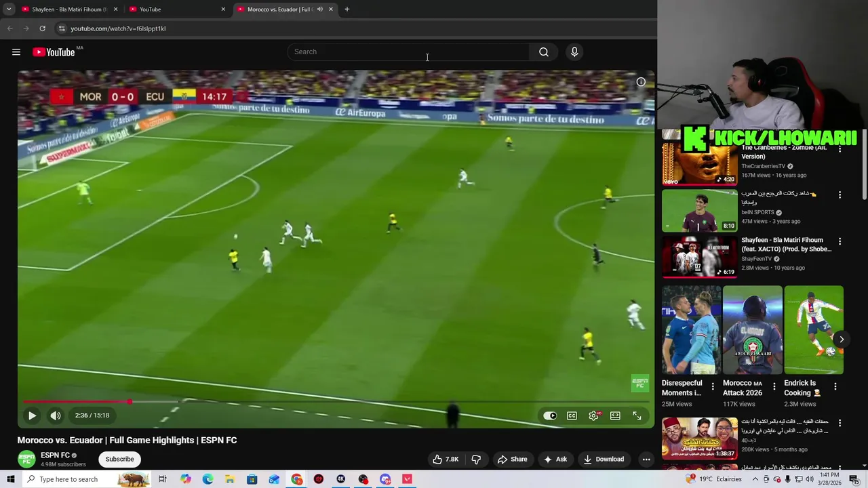Go to the YouTube home logo

pos(54,52)
